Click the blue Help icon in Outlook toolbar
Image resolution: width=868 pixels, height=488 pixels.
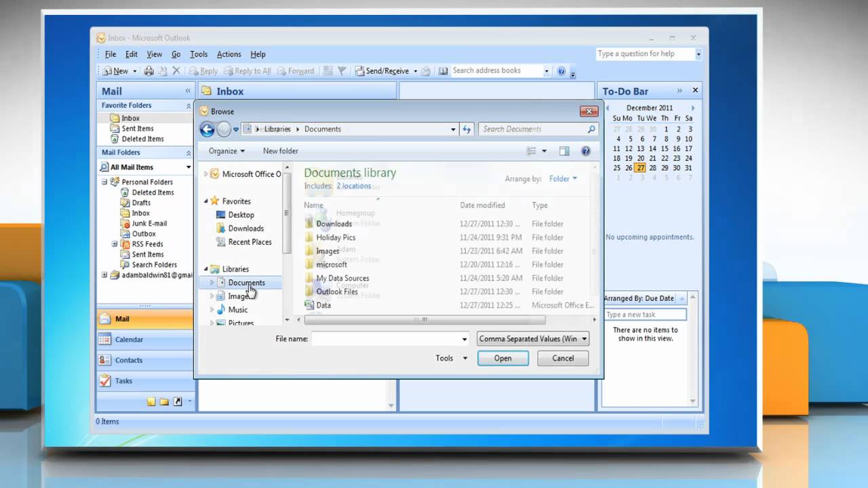561,70
